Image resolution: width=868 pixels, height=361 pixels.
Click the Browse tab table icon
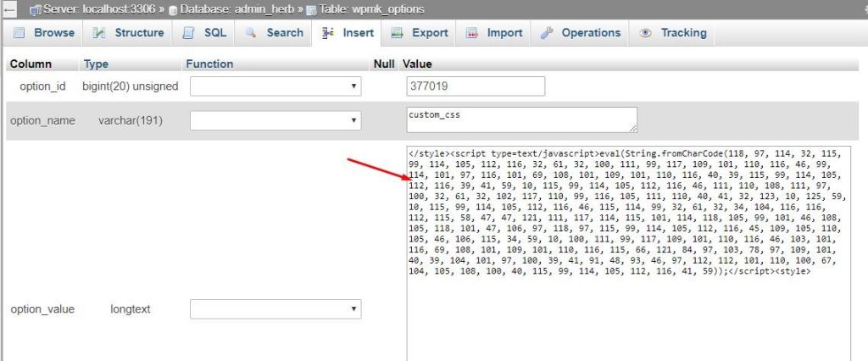(x=19, y=33)
